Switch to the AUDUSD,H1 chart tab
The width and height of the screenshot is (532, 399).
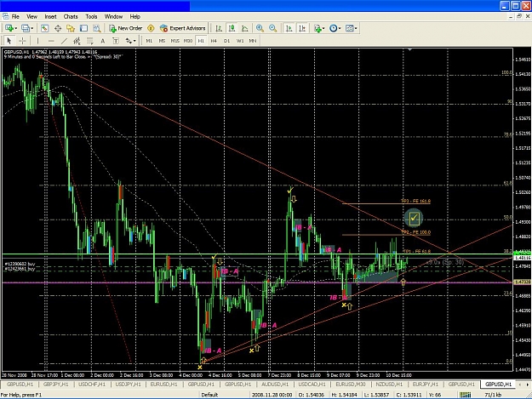click(x=274, y=385)
